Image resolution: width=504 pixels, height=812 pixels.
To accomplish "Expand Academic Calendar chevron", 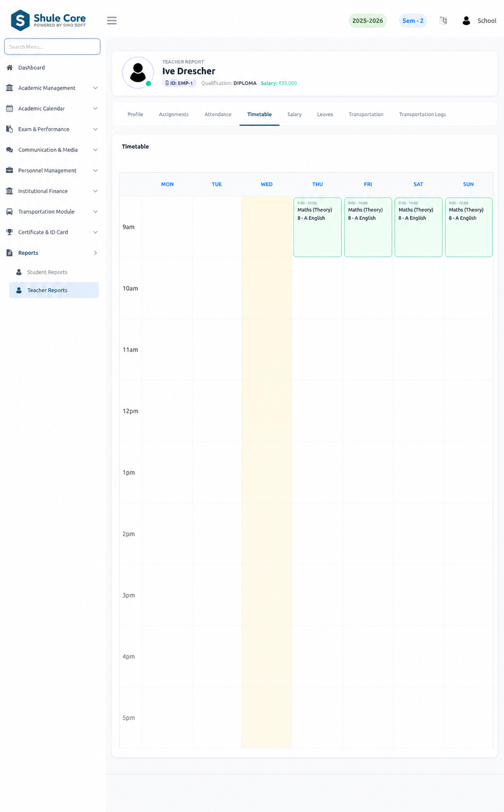I will (x=95, y=108).
